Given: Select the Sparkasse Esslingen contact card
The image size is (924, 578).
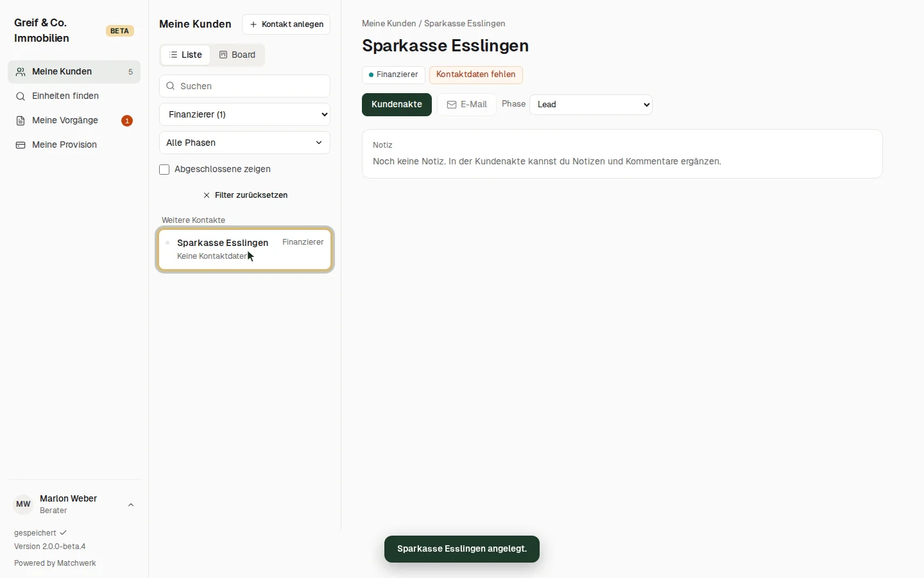Looking at the screenshot, I should [244, 249].
